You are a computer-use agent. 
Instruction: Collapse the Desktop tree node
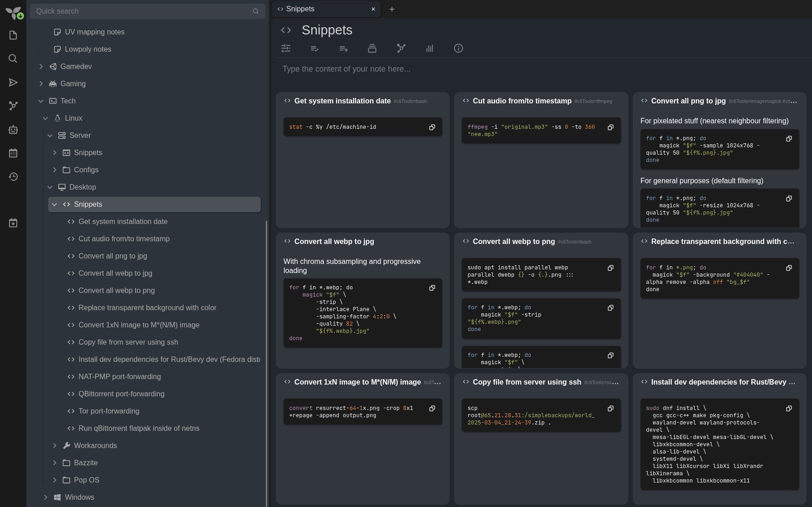tap(50, 187)
